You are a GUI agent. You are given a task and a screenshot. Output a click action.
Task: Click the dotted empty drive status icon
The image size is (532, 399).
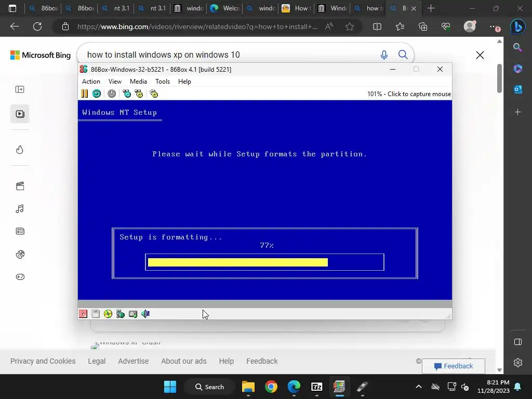(x=96, y=314)
